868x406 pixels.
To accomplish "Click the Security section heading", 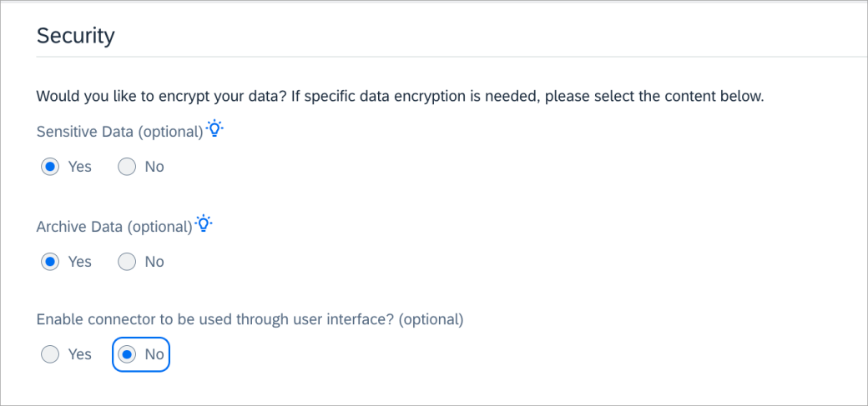I will click(76, 36).
